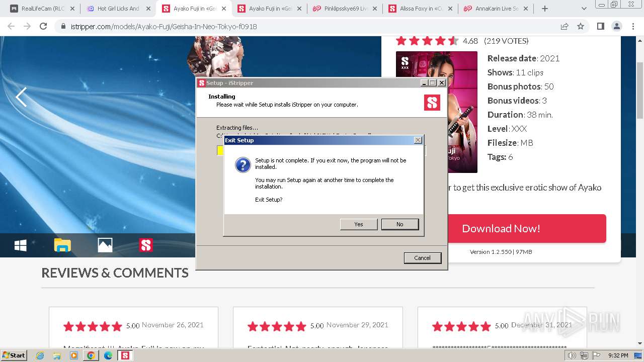This screenshot has width=644, height=362.
Task: Bookmark this page with star icon
Action: click(581, 26)
